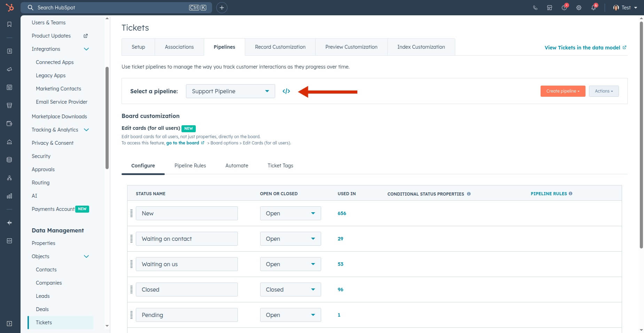Click info icon beside Conditional Status Properties
The image size is (644, 333).
pos(469,194)
